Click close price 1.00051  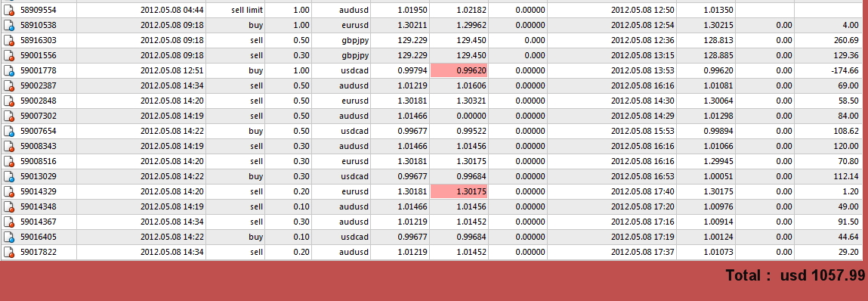click(x=718, y=176)
